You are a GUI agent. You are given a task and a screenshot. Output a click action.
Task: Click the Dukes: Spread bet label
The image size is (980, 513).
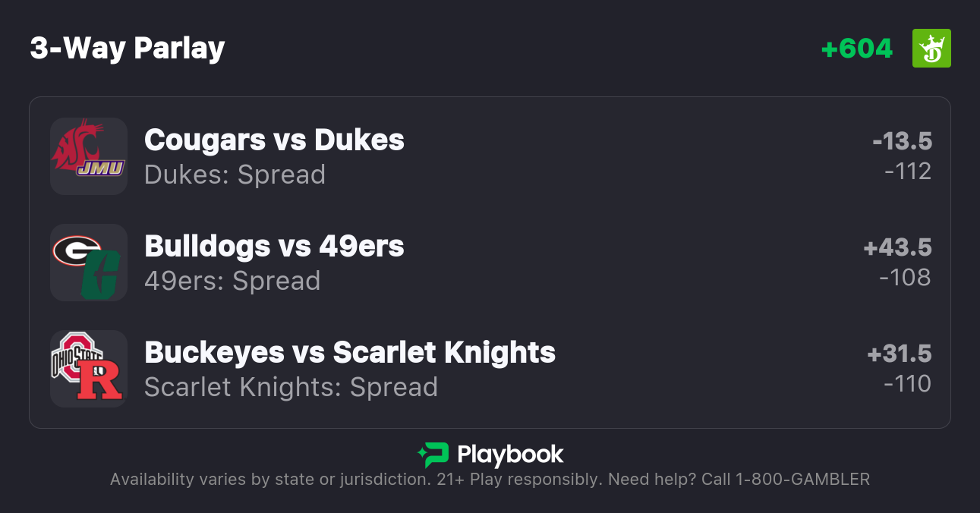coord(235,175)
